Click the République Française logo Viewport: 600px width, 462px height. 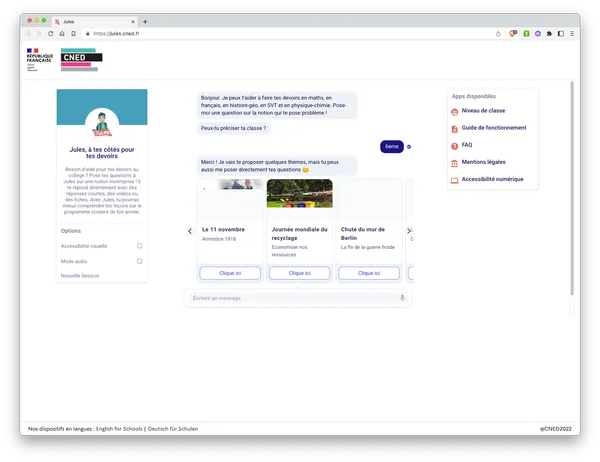39,59
